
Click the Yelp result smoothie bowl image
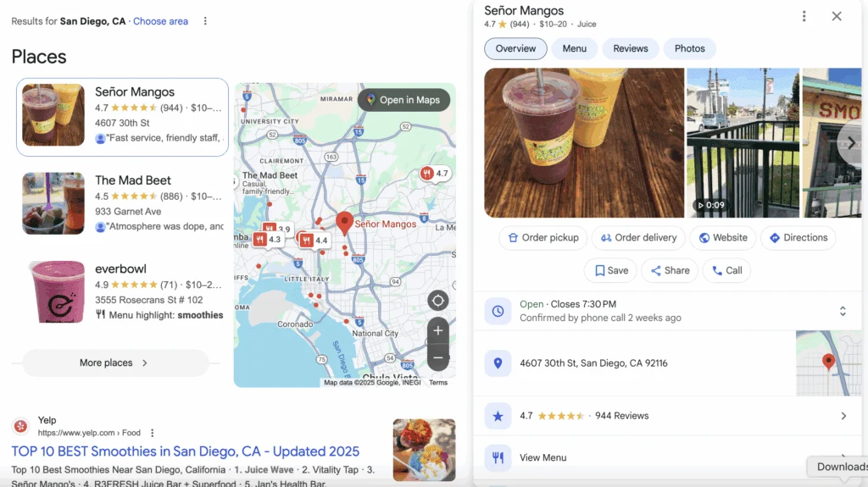pos(424,450)
